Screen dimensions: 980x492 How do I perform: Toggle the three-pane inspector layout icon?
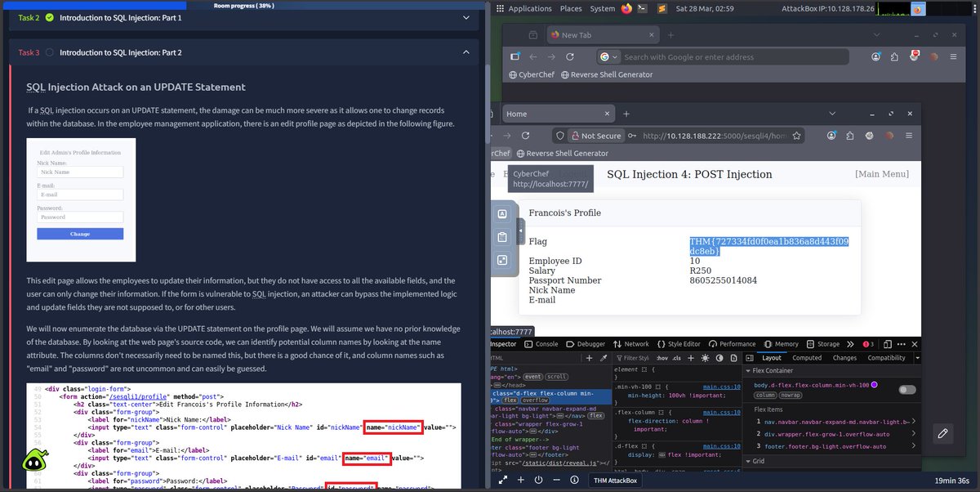(x=748, y=358)
